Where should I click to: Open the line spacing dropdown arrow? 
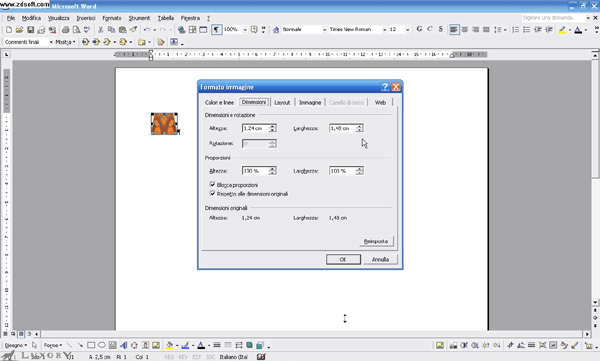pyautogui.click(x=505, y=29)
